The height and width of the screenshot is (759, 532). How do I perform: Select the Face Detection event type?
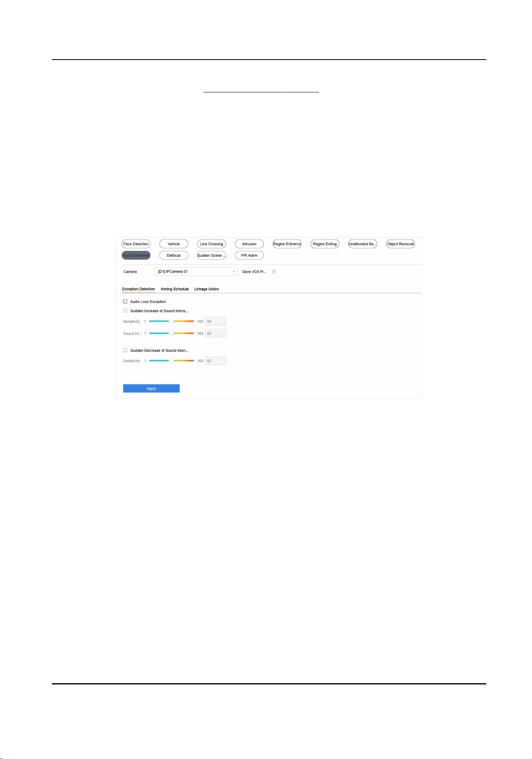click(x=136, y=244)
